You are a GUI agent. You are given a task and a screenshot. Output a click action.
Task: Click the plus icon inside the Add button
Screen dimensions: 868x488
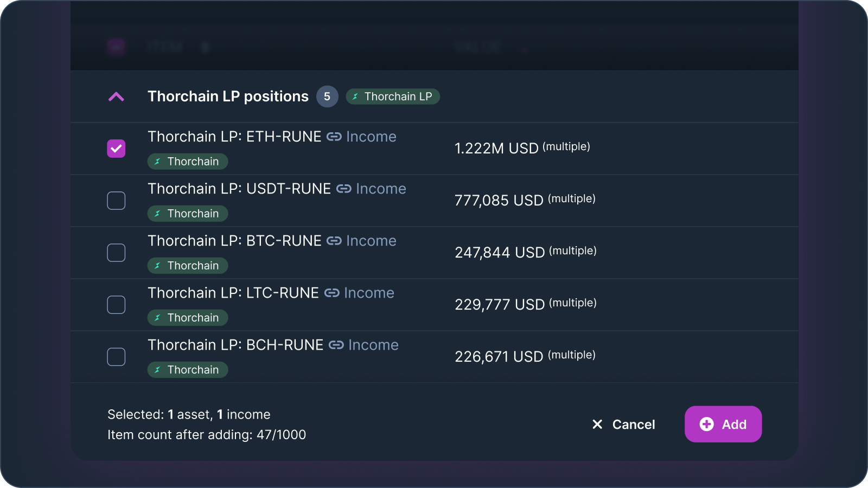pyautogui.click(x=706, y=424)
